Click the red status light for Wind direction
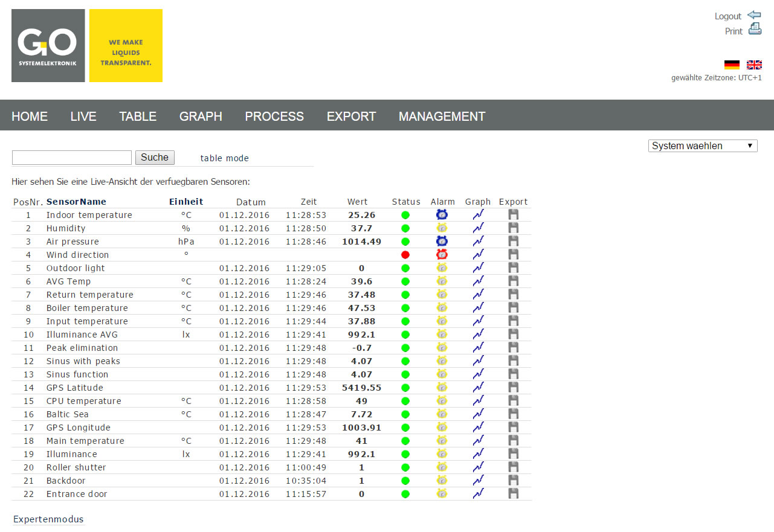Image resolution: width=774 pixels, height=532 pixels. coord(405,254)
